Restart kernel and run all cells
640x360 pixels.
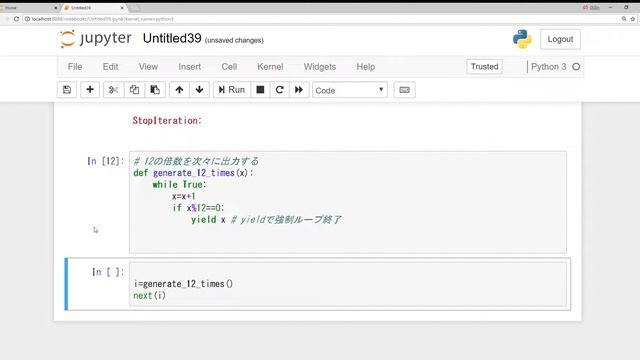coord(299,90)
